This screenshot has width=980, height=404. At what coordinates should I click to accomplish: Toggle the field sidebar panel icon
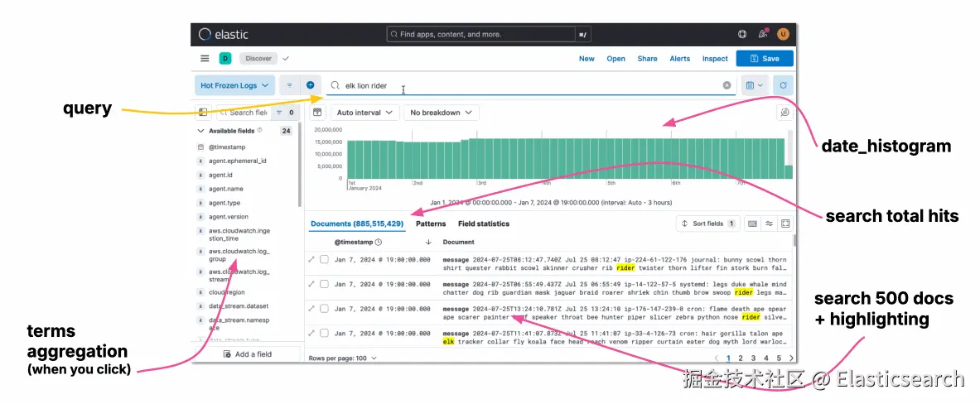pos(203,113)
